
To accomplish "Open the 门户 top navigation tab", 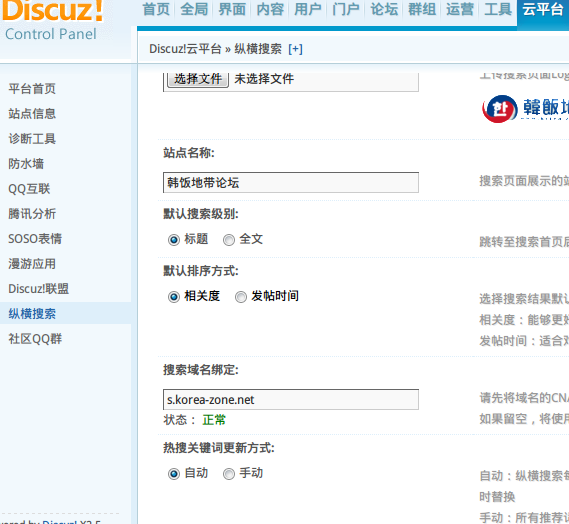I will click(x=346, y=9).
